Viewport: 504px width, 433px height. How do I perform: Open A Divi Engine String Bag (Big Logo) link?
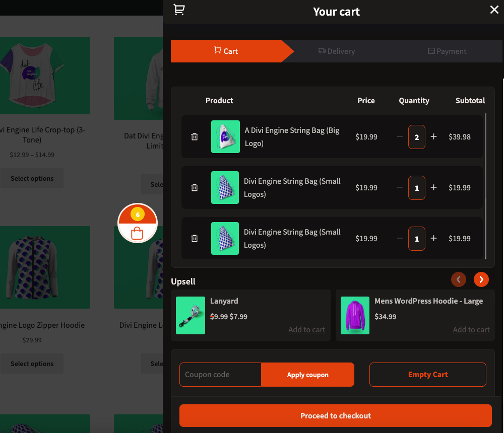[292, 136]
